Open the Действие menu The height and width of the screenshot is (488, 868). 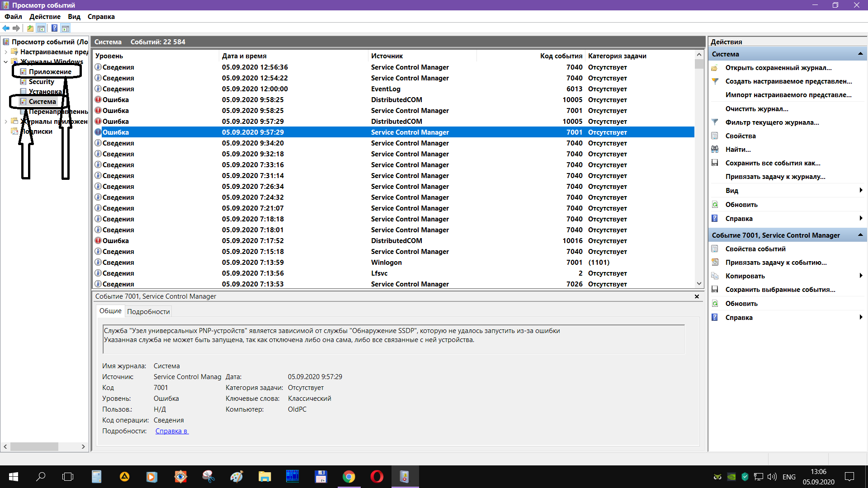(x=45, y=17)
